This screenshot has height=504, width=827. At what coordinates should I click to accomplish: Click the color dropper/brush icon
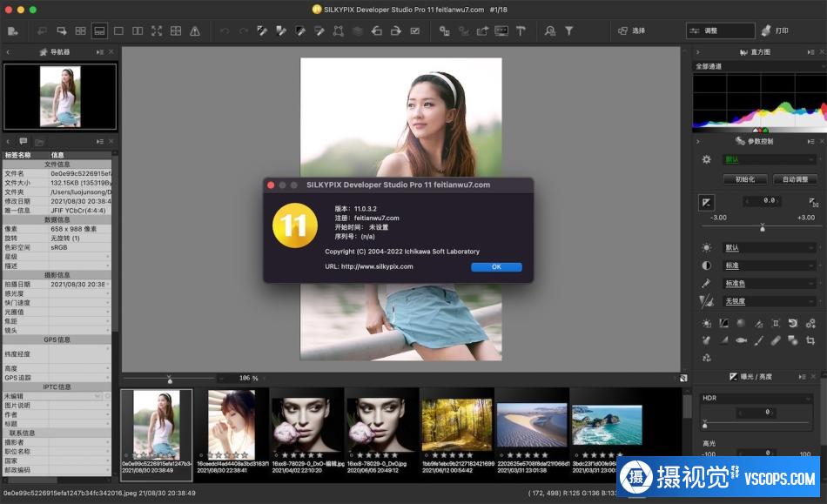707,284
